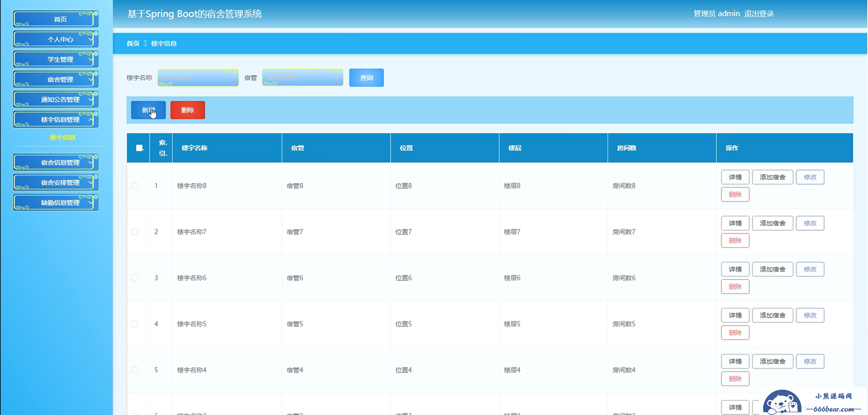The image size is (868, 415).
Task: Expand the 宿舍安排管理 sidebar menu
Action: 56,183
